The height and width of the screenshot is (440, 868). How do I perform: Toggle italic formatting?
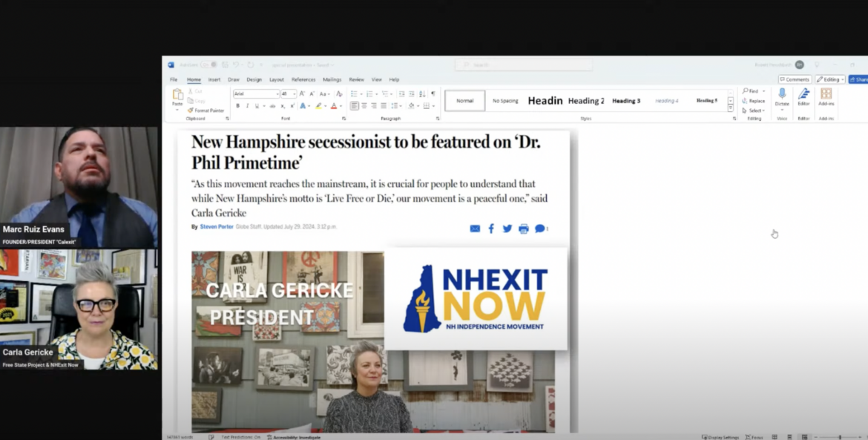click(247, 106)
